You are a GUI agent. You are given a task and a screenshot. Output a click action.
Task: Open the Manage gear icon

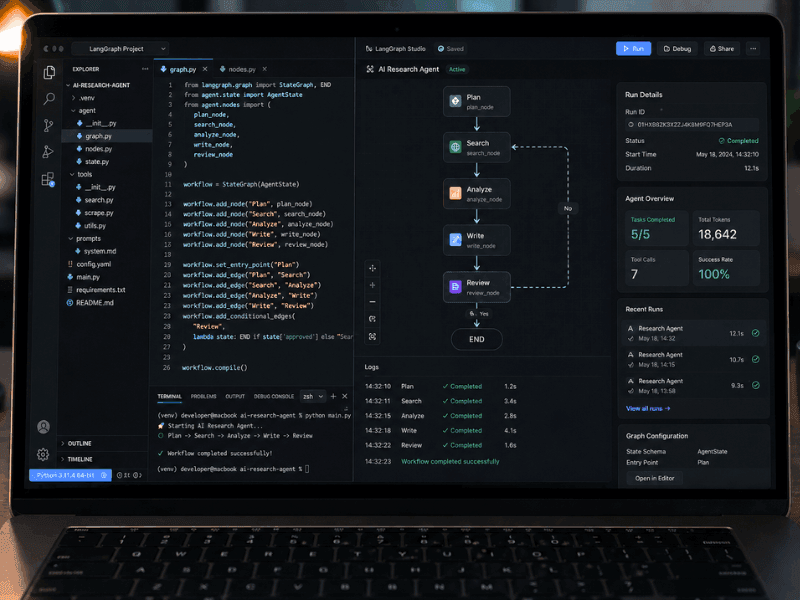click(43, 454)
